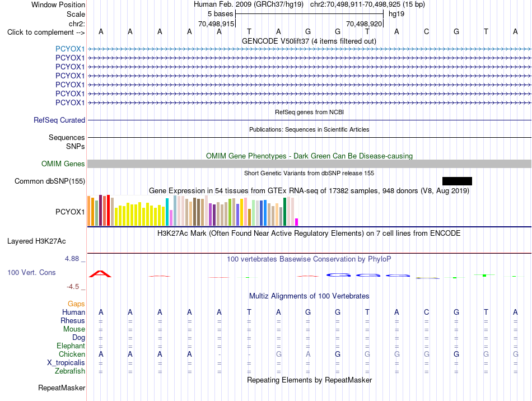Click the Sequences track horizontal line
This screenshot has height=401, width=532.
click(309, 137)
